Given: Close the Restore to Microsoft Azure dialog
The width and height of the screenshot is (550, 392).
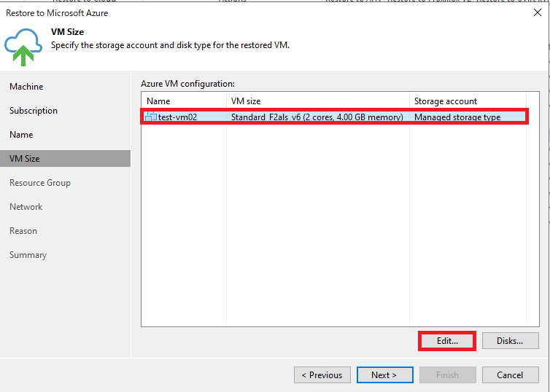Looking at the screenshot, I should coord(537,12).
